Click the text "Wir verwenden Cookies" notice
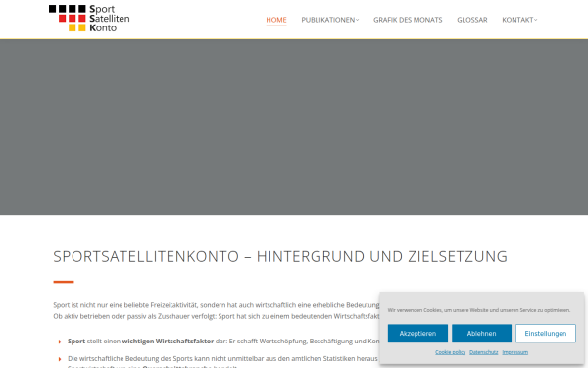This screenshot has height=368, width=588. 479,310
